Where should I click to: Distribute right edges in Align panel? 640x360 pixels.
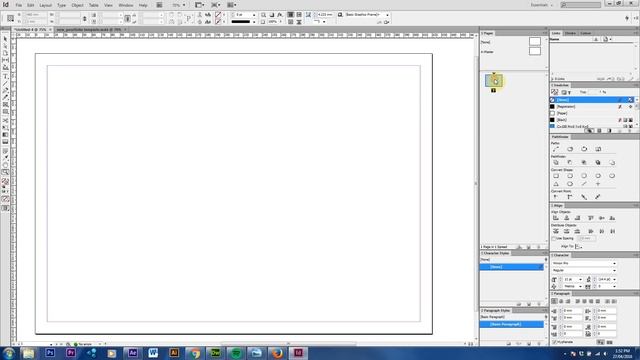tap(612, 231)
